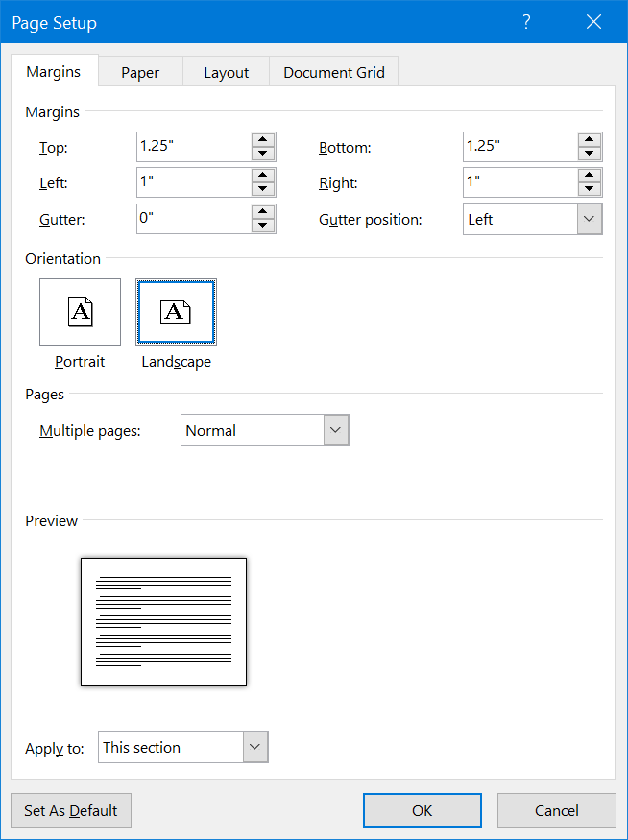Increase the Top margin with up arrow
Viewport: 628px width, 840px height.
[263, 140]
